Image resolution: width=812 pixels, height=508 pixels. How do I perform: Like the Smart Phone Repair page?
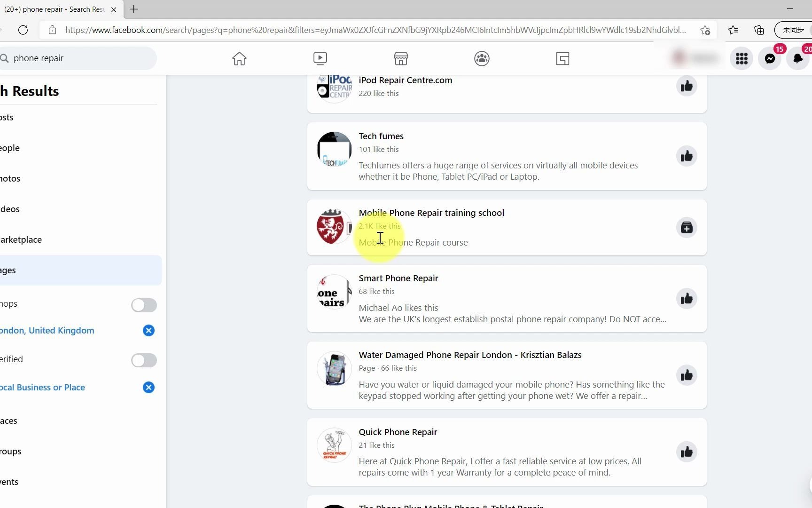click(x=687, y=299)
